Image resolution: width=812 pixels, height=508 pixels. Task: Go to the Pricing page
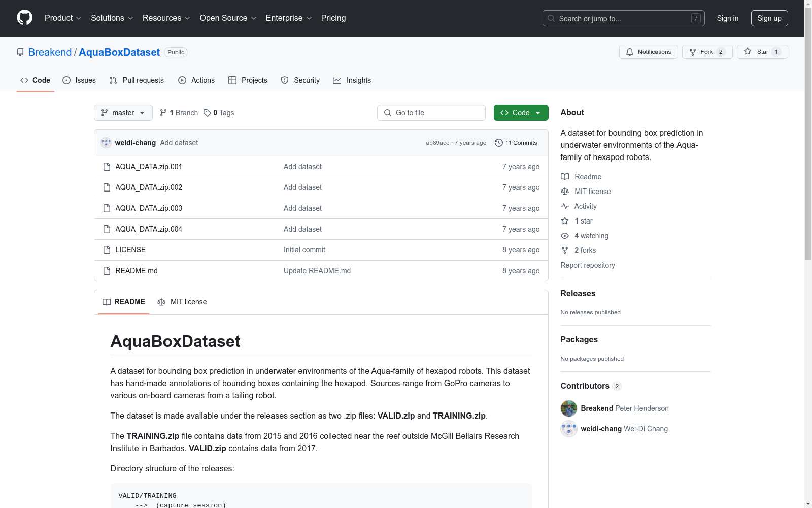coord(333,18)
